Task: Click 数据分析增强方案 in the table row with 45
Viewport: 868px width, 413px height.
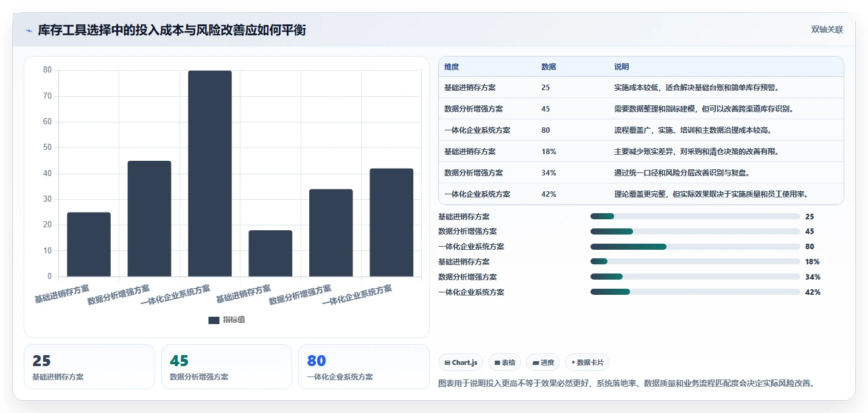Action: 474,109
